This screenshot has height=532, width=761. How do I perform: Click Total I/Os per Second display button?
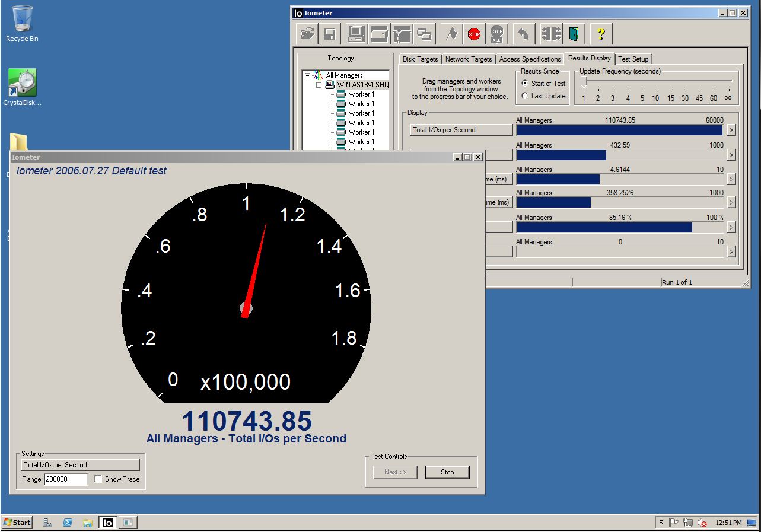461,130
